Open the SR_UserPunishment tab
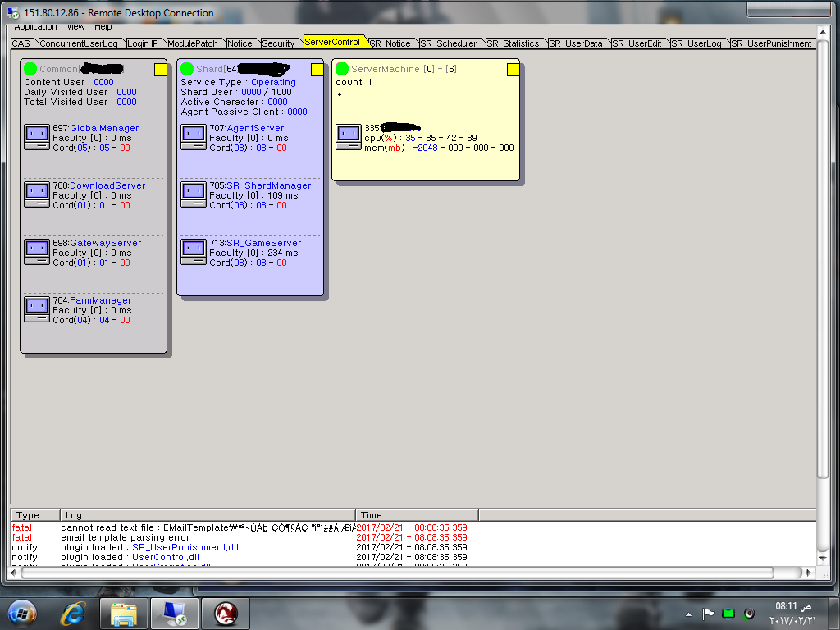 [x=772, y=43]
